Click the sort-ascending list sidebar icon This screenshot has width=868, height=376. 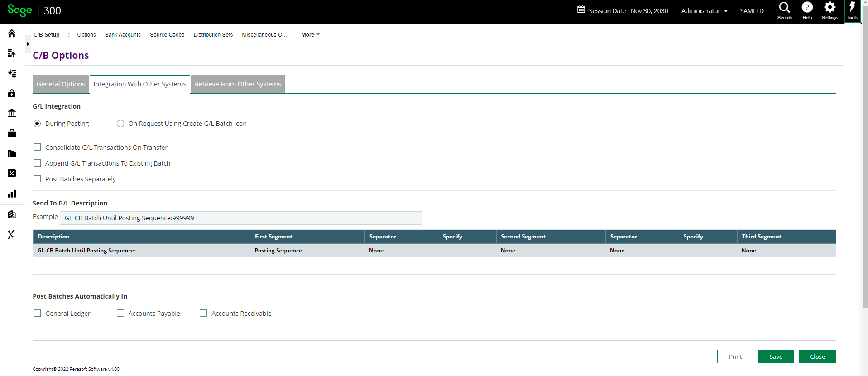pos(12,53)
